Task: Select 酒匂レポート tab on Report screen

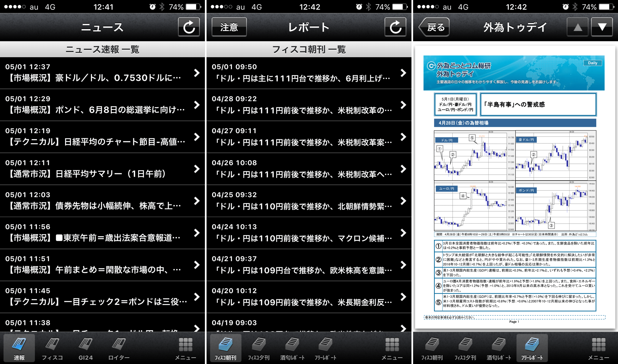Action: (292, 348)
